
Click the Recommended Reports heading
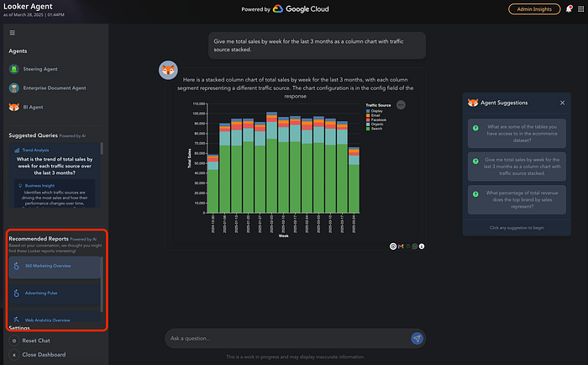pyautogui.click(x=39, y=239)
